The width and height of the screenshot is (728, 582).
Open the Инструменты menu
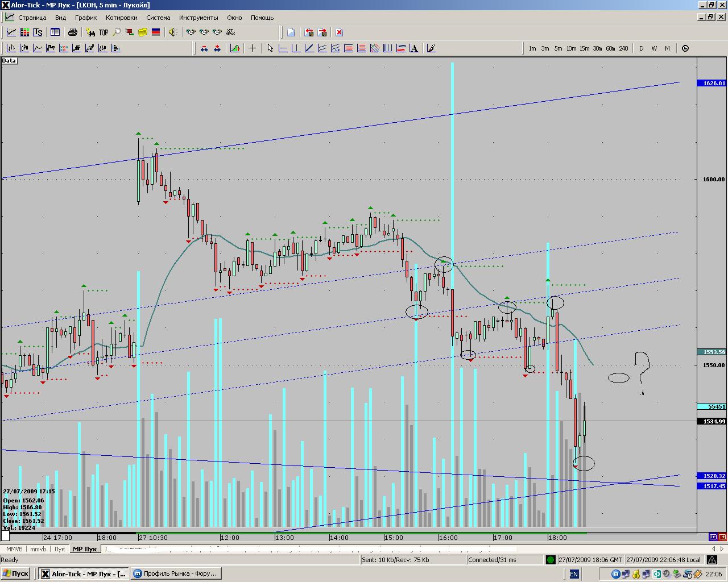click(198, 18)
